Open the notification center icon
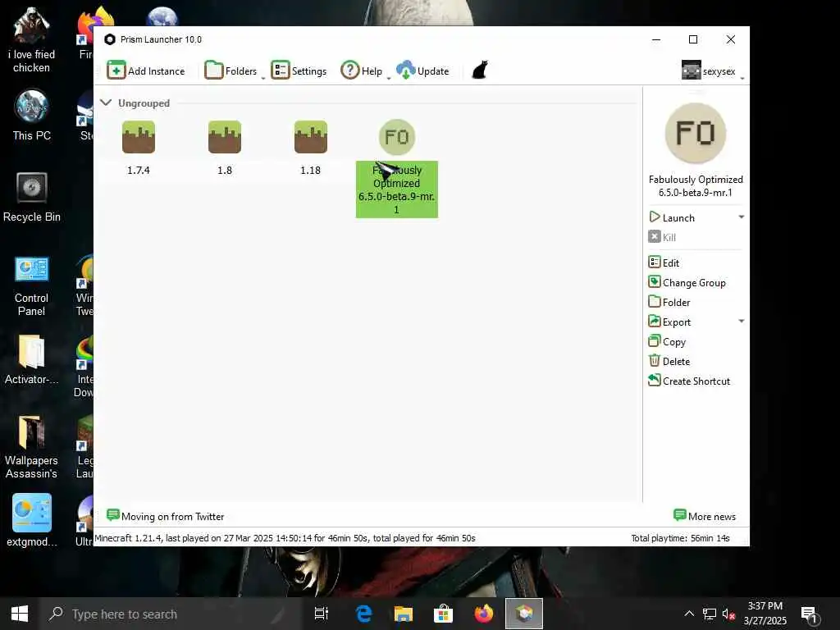The image size is (840, 630). (810, 615)
